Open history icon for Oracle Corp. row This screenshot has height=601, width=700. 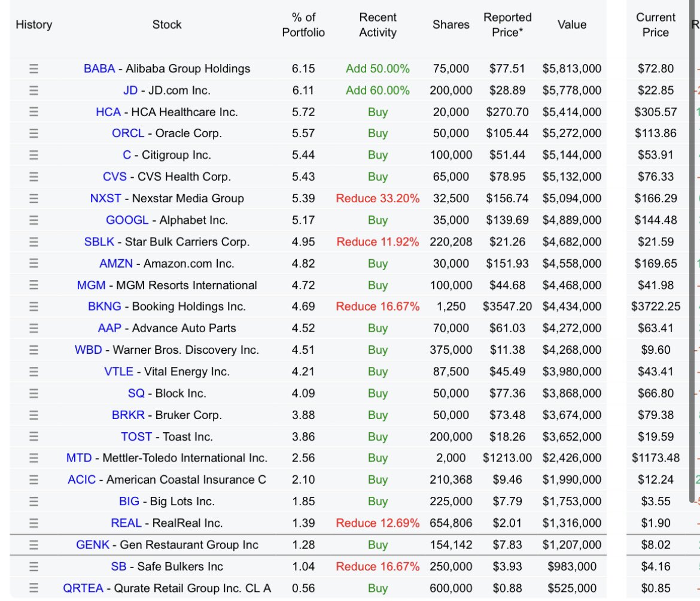[x=34, y=133]
